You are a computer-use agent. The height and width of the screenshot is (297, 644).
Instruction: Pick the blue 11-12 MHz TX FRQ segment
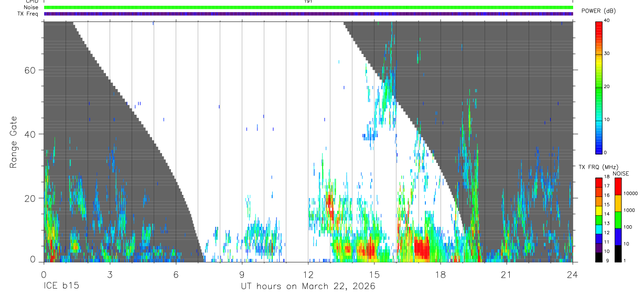click(599, 238)
